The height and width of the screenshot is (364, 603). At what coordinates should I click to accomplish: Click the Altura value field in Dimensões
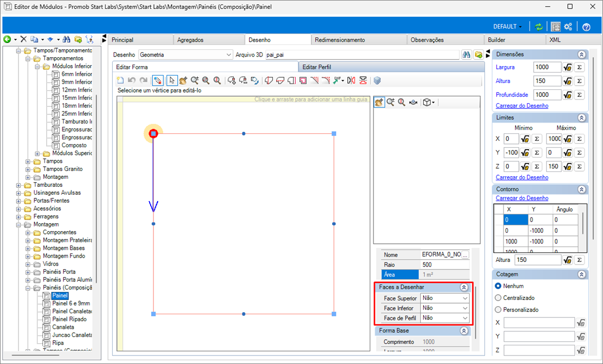coord(547,81)
